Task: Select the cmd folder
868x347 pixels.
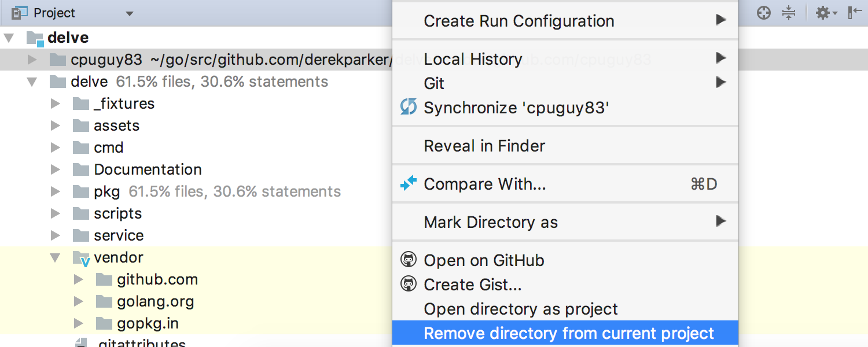Action: pos(109,148)
